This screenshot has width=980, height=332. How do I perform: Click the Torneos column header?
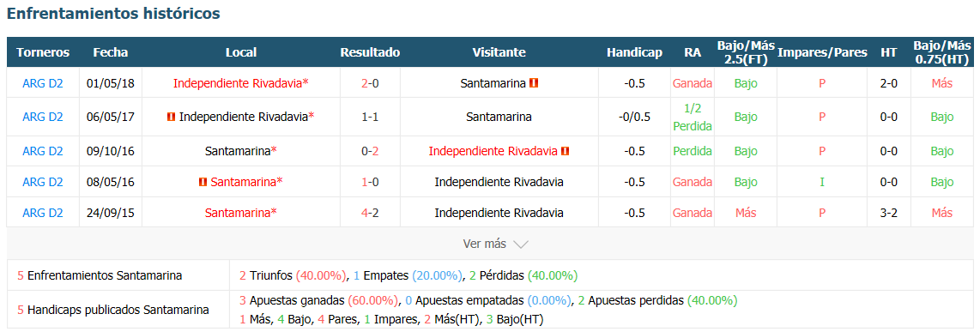[x=43, y=52]
